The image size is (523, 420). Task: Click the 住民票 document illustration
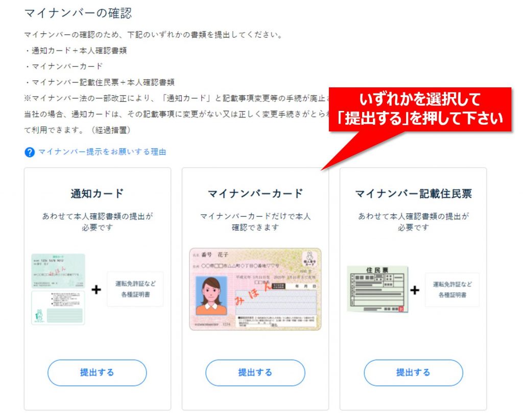[377, 289]
